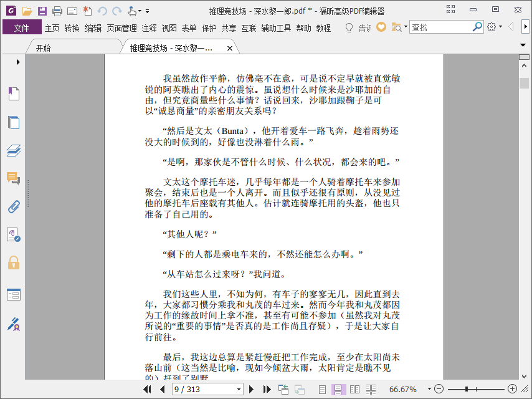The width and height of the screenshot is (532, 399).
Task: Switch to the 转换 ribbon tab
Action: pos(72,28)
